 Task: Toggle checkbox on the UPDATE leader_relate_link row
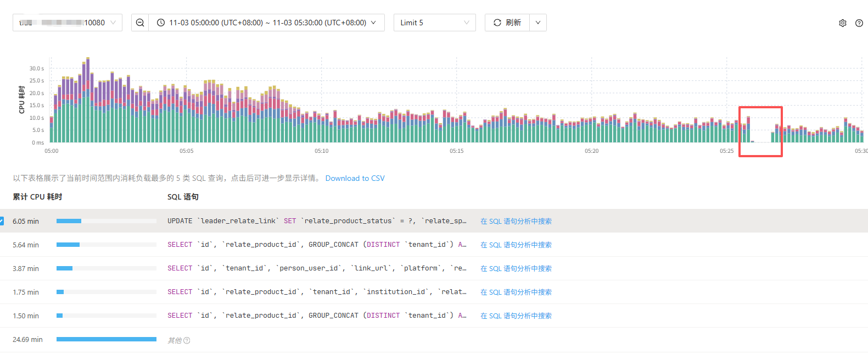click(x=2, y=221)
